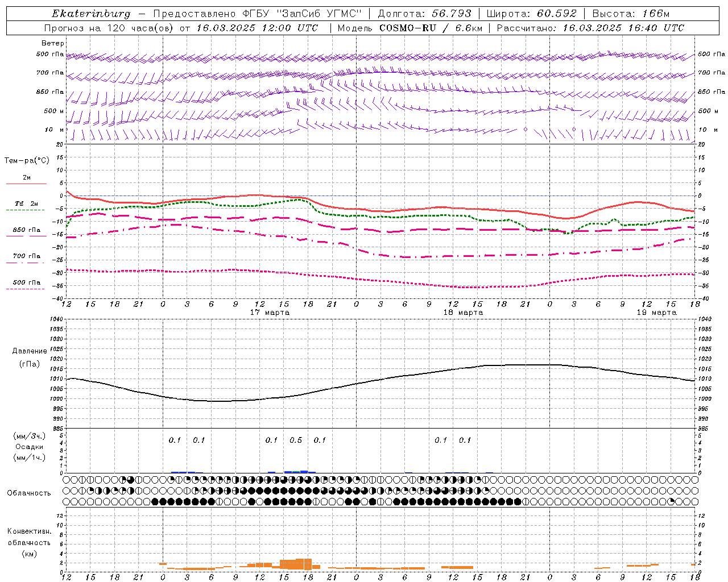The width and height of the screenshot is (728, 582).
Task: Click '700 гПа' in the temperature legend
Action: click(27, 256)
